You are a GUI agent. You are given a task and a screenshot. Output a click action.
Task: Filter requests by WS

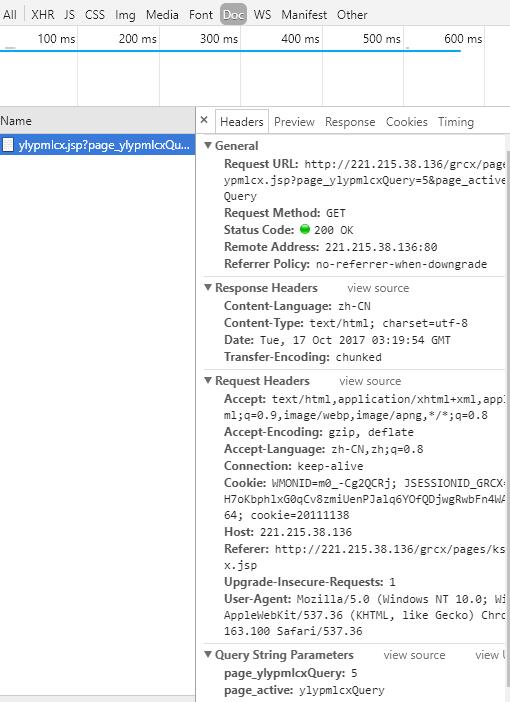(x=262, y=15)
